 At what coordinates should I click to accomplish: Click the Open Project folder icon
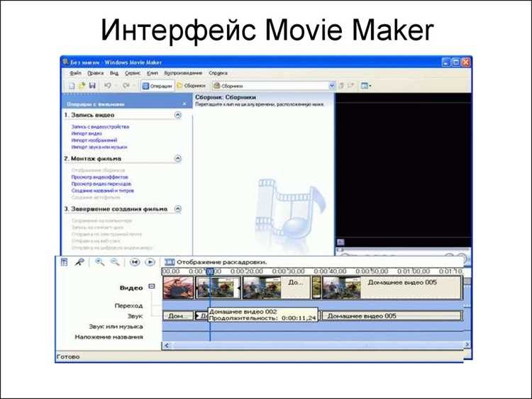coord(82,86)
